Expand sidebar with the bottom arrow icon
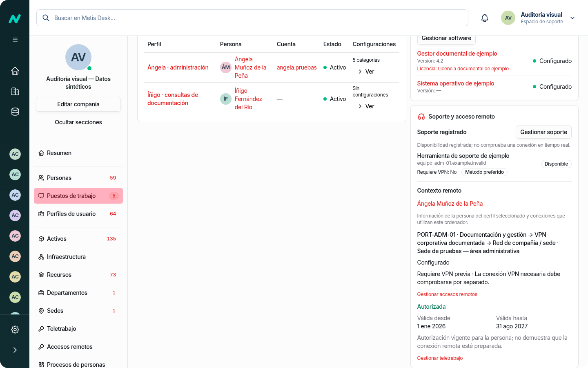The width and height of the screenshot is (588, 368). click(15, 350)
